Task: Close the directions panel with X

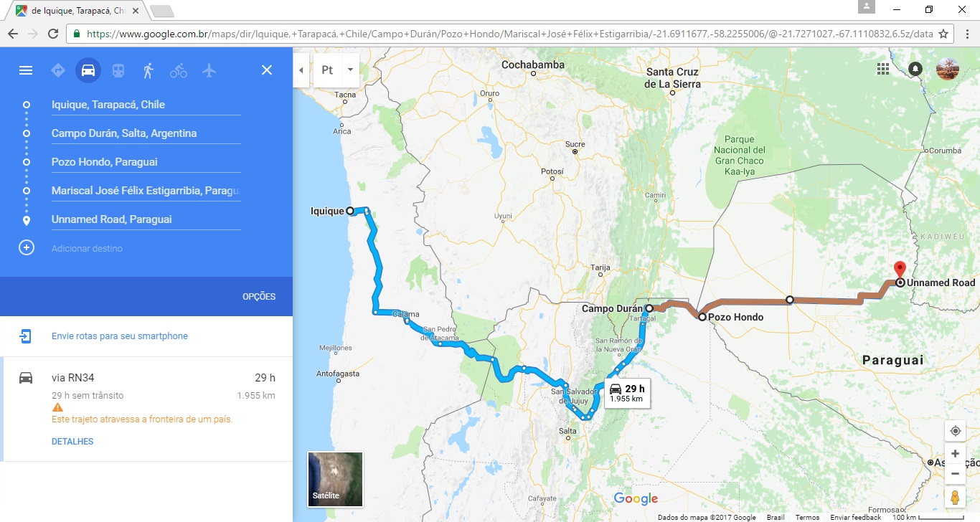Action: (x=267, y=70)
